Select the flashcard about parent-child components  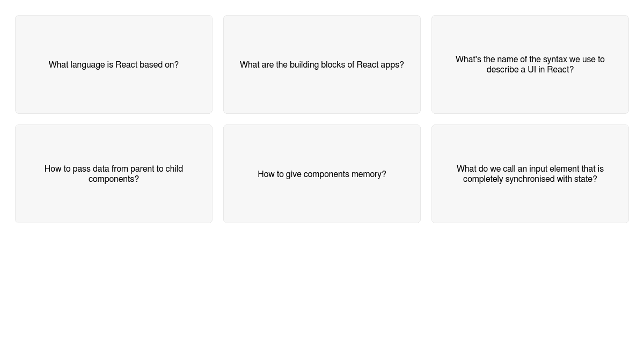coord(113,174)
